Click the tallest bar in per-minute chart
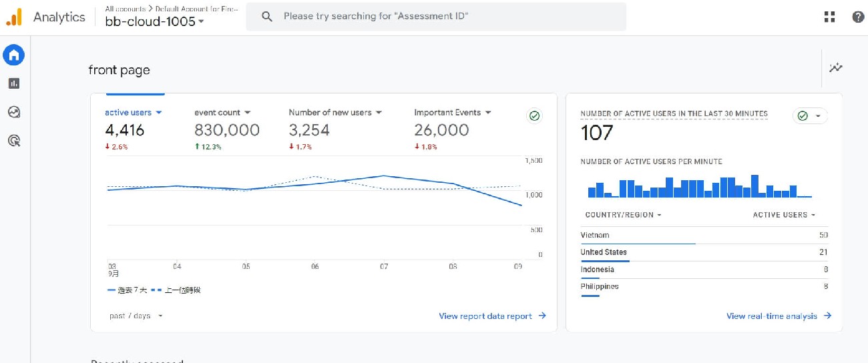This screenshot has height=363, width=868. point(754,186)
